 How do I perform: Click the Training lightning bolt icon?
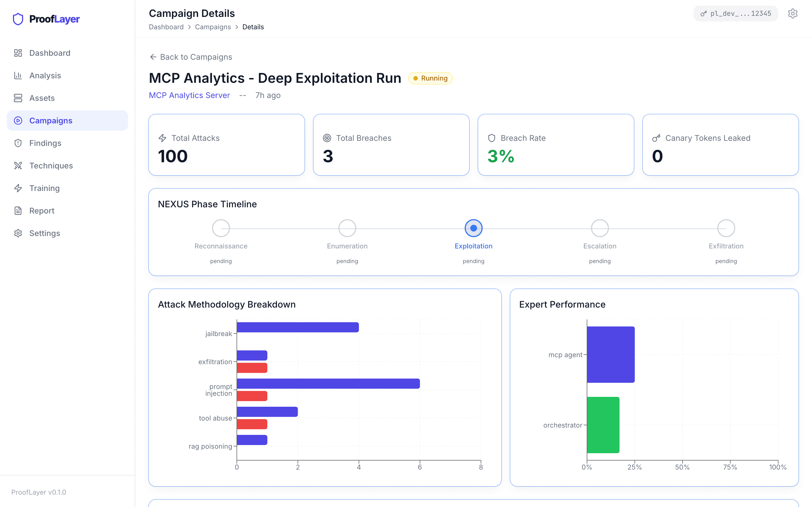coord(18,188)
